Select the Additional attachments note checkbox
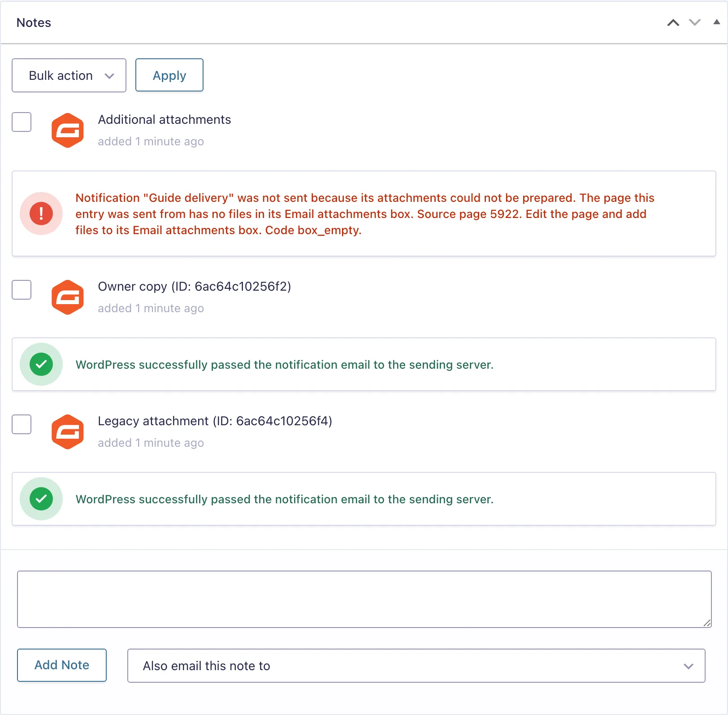The width and height of the screenshot is (728, 715). [22, 122]
